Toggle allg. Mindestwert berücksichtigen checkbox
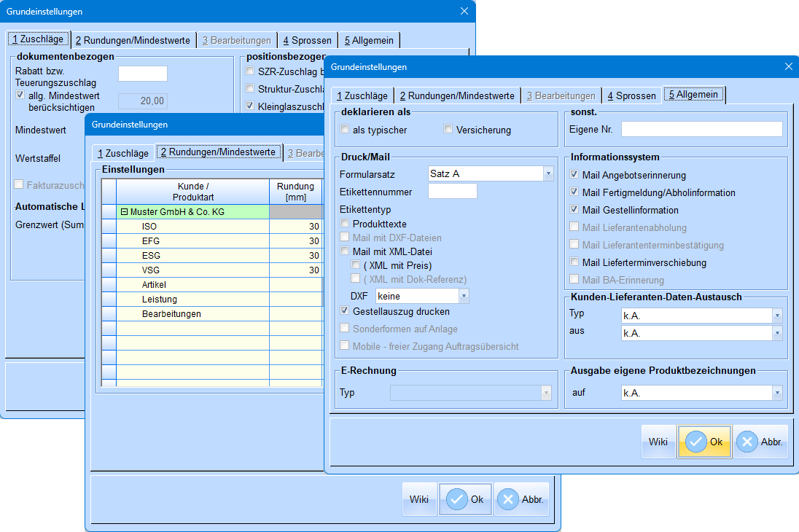Screen dimensions: 799x532 (x=20, y=95)
